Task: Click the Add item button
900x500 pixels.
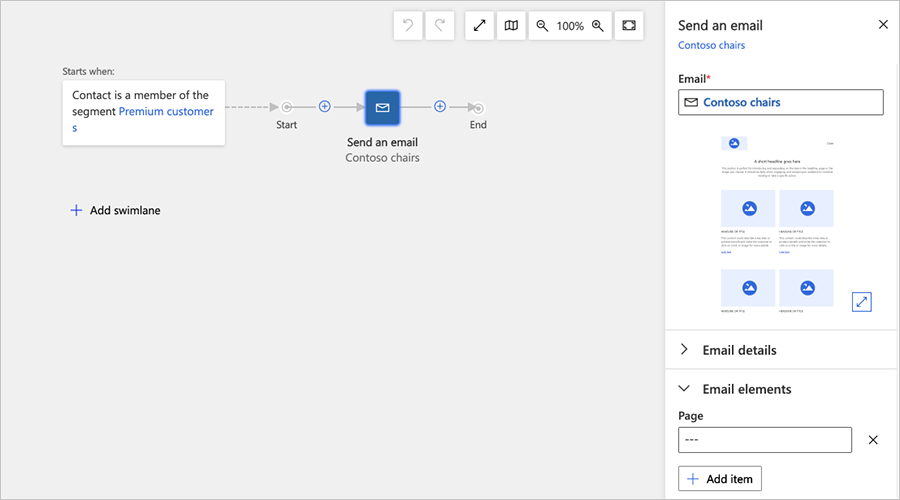Action: pyautogui.click(x=720, y=479)
